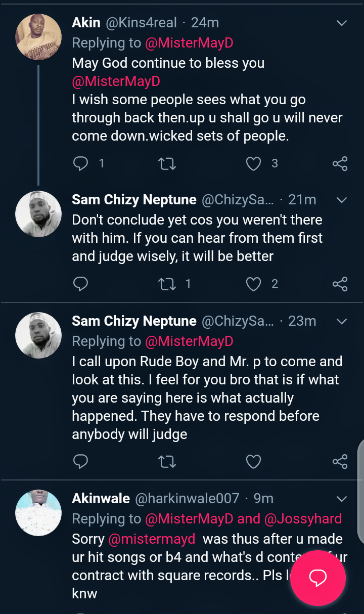Share Sam Chizy's 23m tweet

coord(340,461)
